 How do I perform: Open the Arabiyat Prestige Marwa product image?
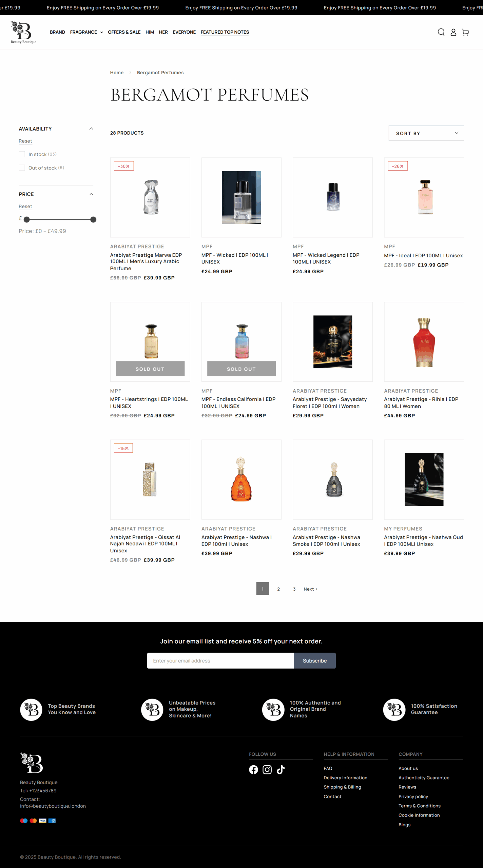click(150, 197)
